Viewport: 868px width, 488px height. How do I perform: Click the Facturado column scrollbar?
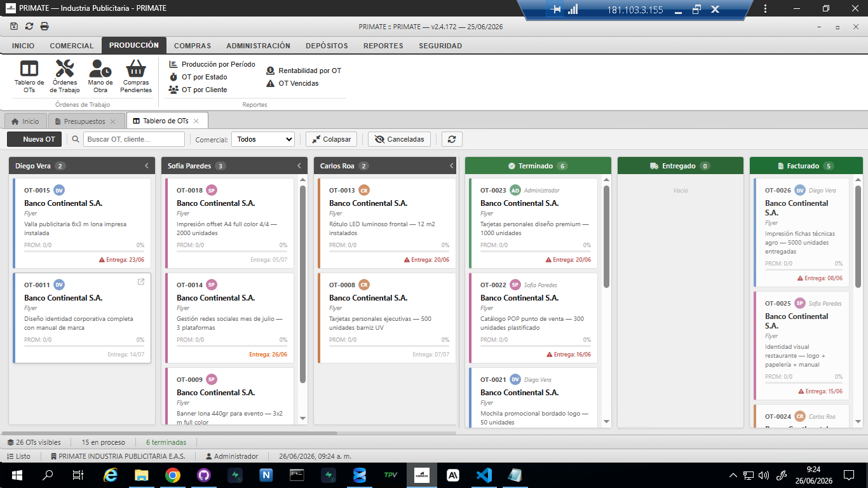[x=858, y=236]
